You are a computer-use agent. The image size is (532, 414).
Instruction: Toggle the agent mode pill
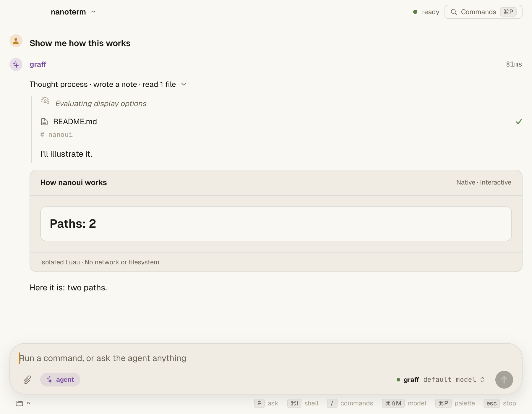click(x=60, y=380)
